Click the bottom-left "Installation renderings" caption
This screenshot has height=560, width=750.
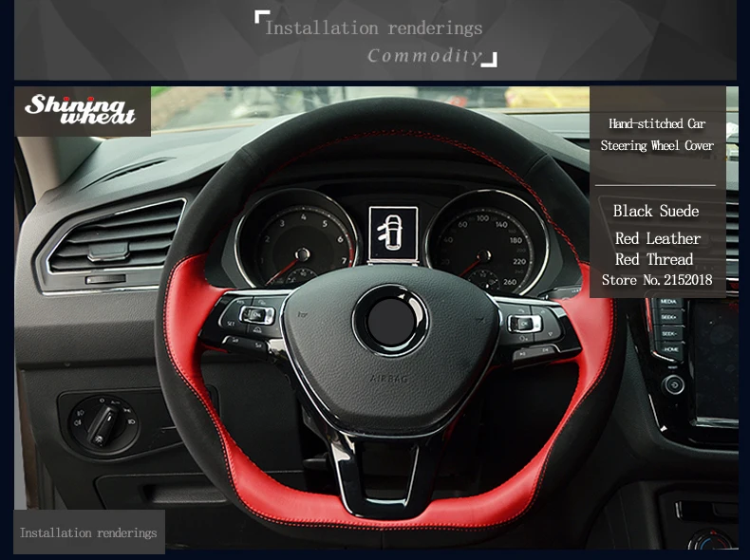point(88,532)
